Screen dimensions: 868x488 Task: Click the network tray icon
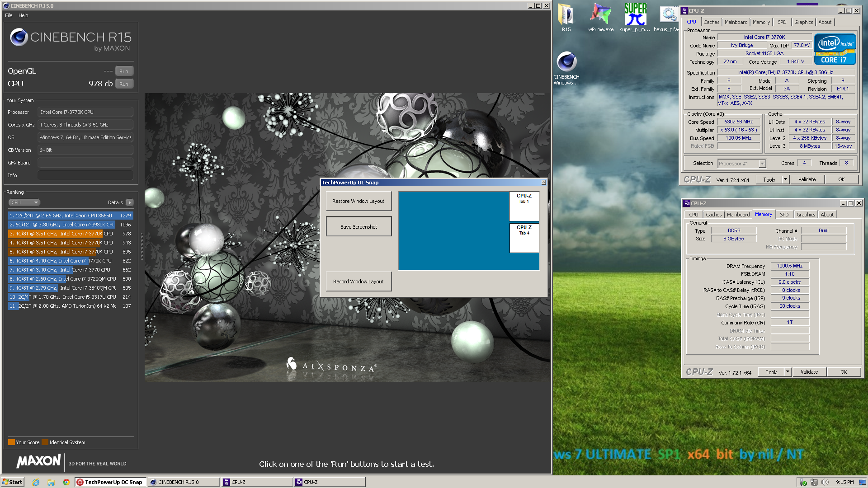click(814, 482)
